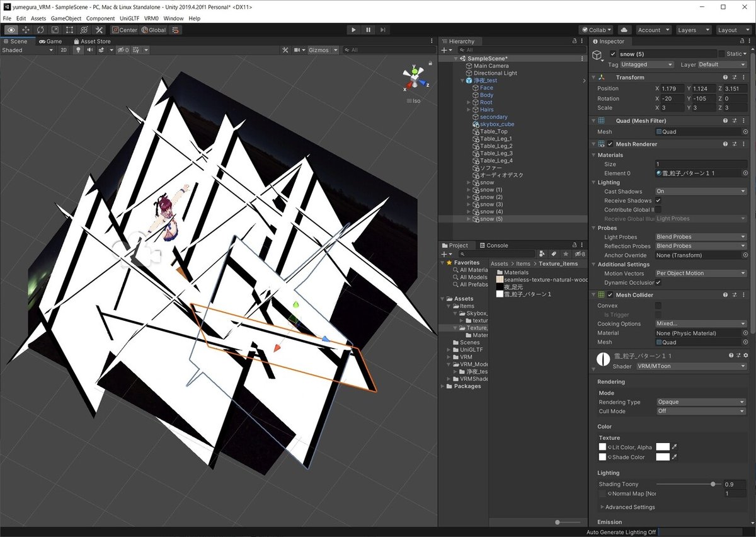Select the Rotate tool in toolbar
Image resolution: width=756 pixels, height=537 pixels.
(x=40, y=30)
